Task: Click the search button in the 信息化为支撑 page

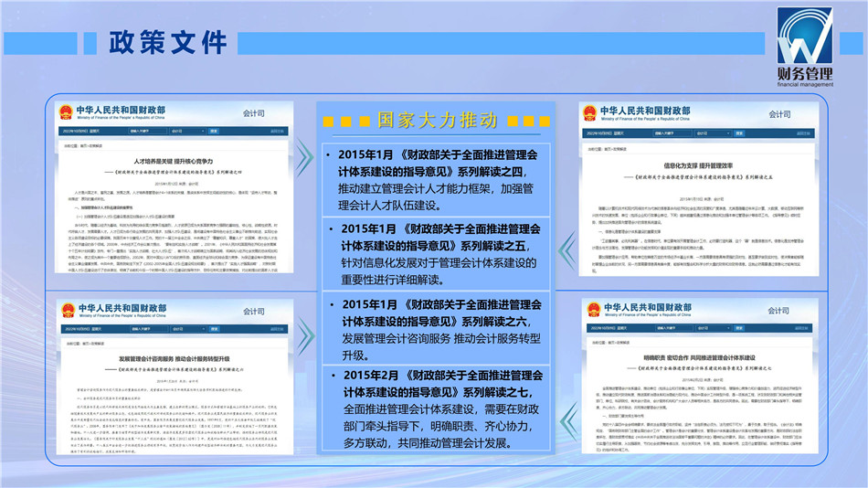Action: pyautogui.click(x=739, y=133)
